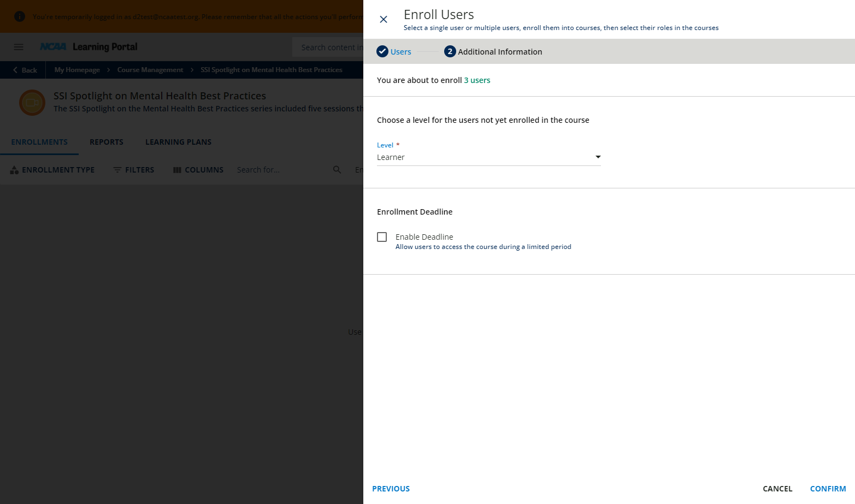
Task: Click SSI Spotlight breadcrumb item
Action: click(x=272, y=70)
